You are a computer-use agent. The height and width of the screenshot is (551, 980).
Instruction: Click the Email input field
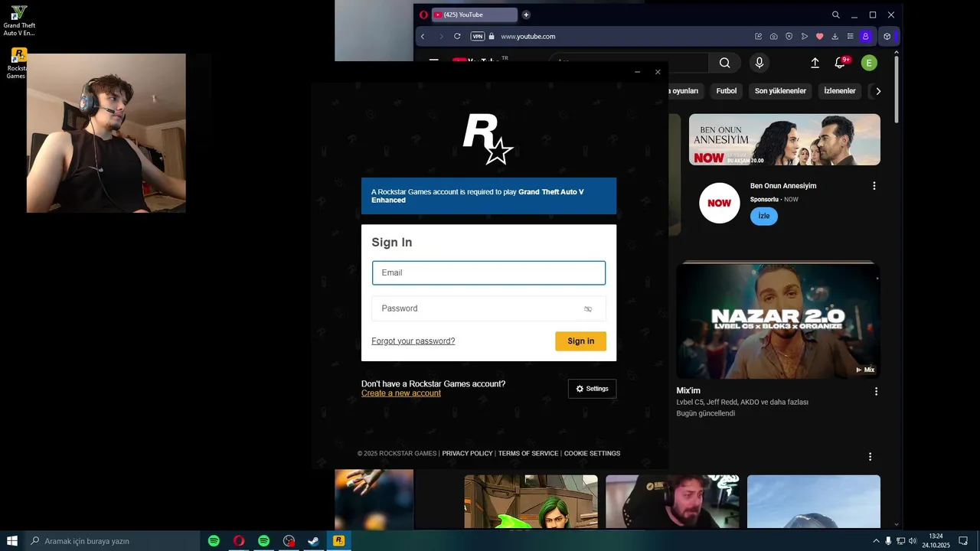pos(488,273)
